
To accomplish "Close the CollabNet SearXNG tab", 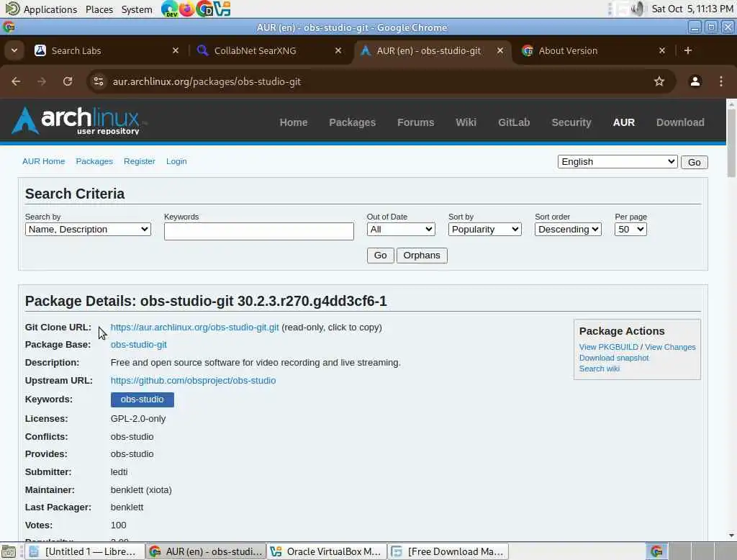I will pos(338,50).
